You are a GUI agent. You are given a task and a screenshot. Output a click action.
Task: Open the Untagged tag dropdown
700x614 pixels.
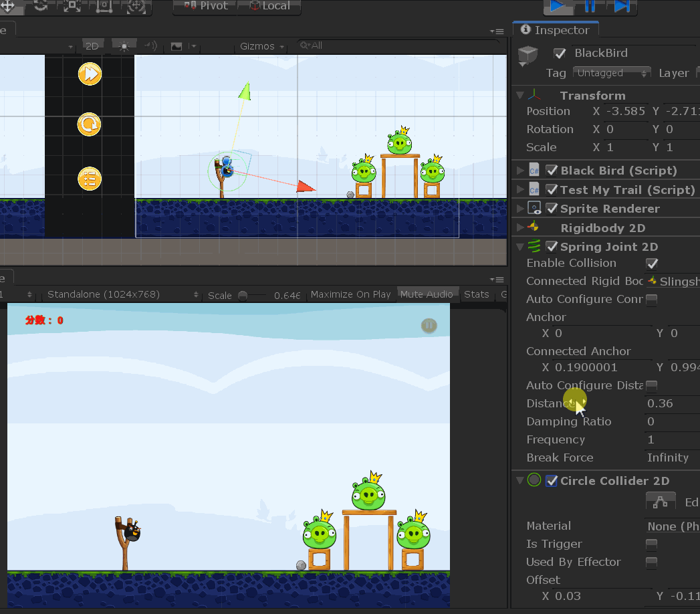click(611, 73)
